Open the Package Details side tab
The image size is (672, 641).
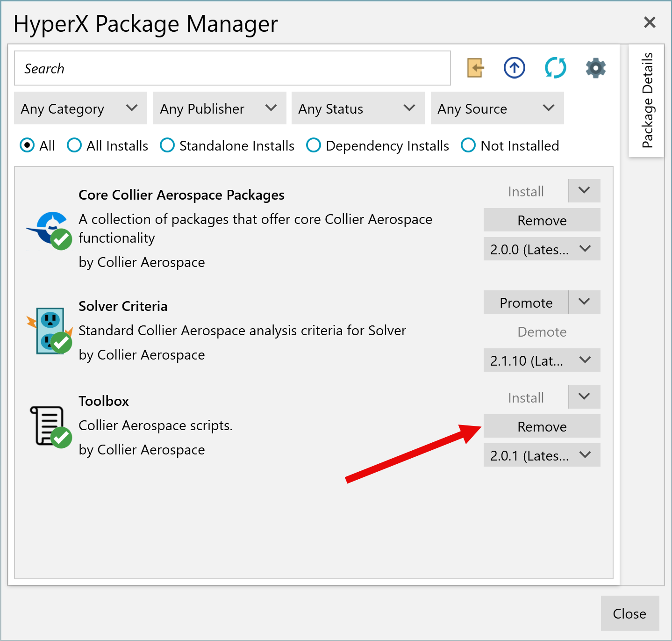647,101
